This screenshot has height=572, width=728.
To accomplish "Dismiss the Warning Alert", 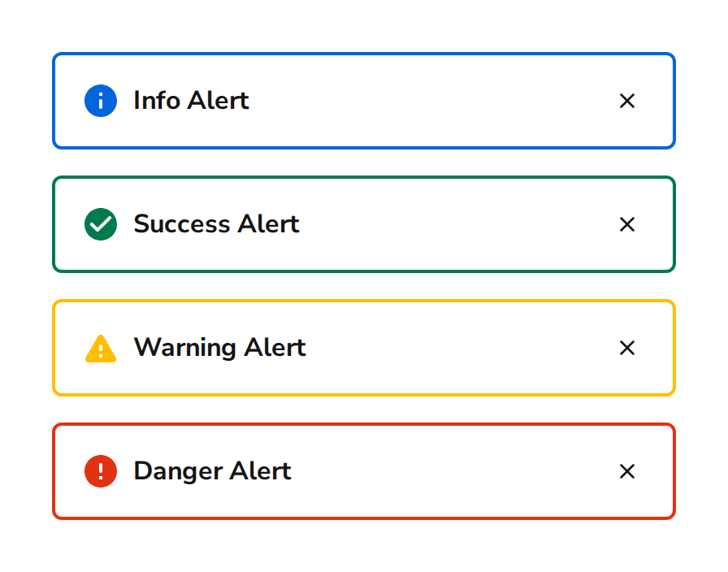I will coord(627,348).
